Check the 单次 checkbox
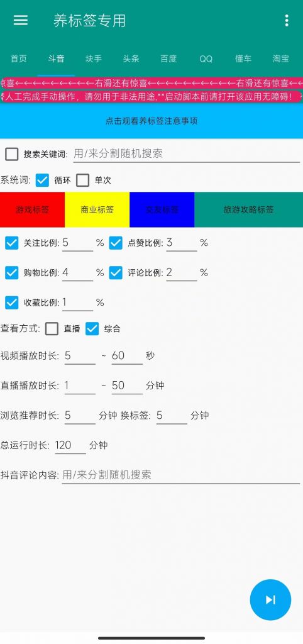Viewport: 303px width, 644px height. click(x=82, y=180)
